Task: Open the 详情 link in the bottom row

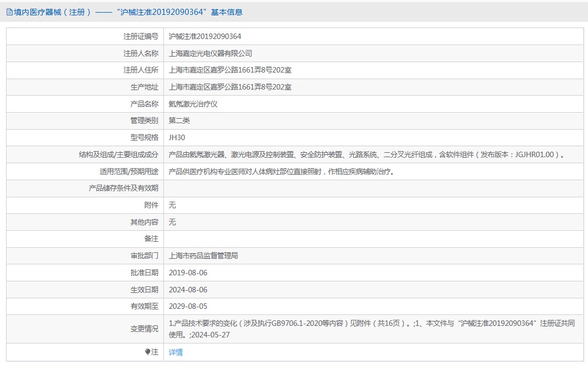Action: (x=176, y=352)
